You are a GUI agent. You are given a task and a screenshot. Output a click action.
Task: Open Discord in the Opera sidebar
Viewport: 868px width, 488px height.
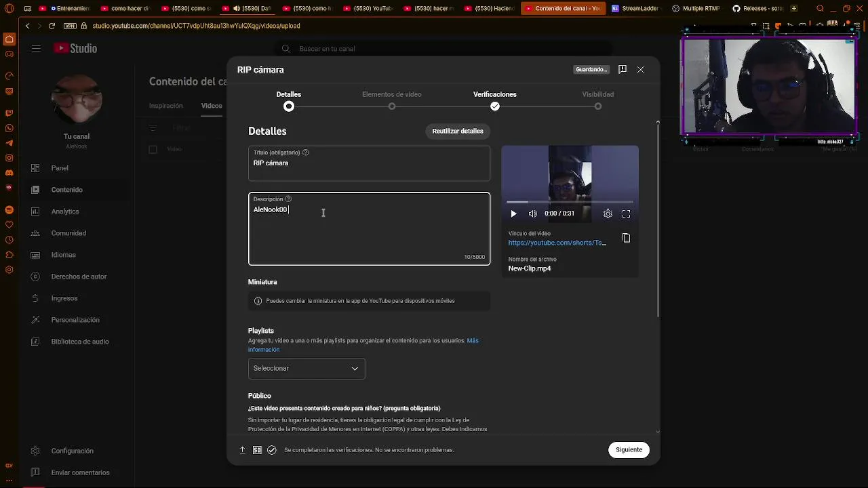(9, 173)
